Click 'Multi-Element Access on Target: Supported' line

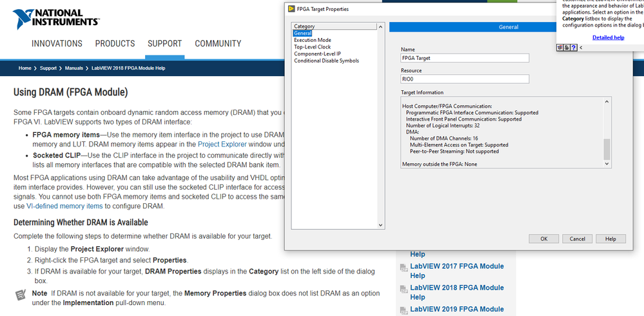(459, 145)
